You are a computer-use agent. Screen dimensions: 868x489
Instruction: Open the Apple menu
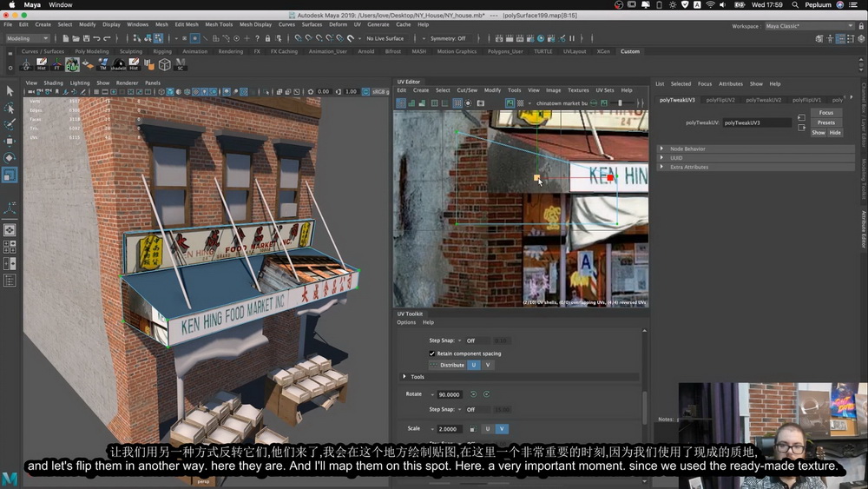(x=11, y=4)
